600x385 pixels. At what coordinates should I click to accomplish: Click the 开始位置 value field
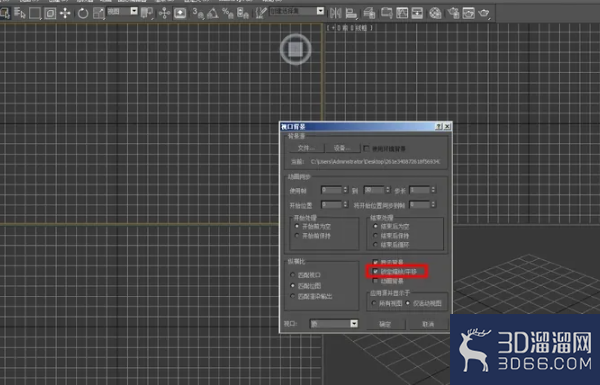pos(331,205)
